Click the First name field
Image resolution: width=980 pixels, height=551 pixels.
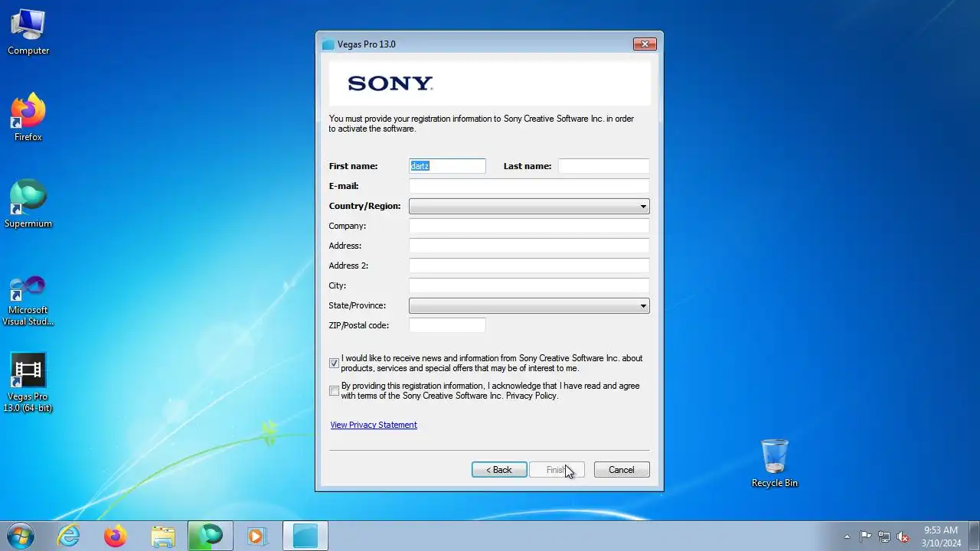447,166
